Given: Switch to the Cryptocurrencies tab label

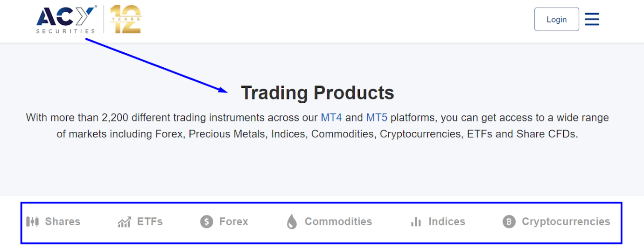Looking at the screenshot, I should click(566, 221).
